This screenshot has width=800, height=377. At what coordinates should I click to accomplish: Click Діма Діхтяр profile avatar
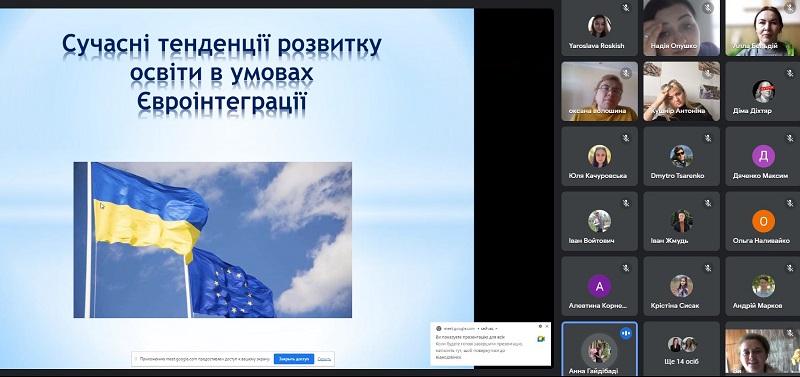point(763,91)
